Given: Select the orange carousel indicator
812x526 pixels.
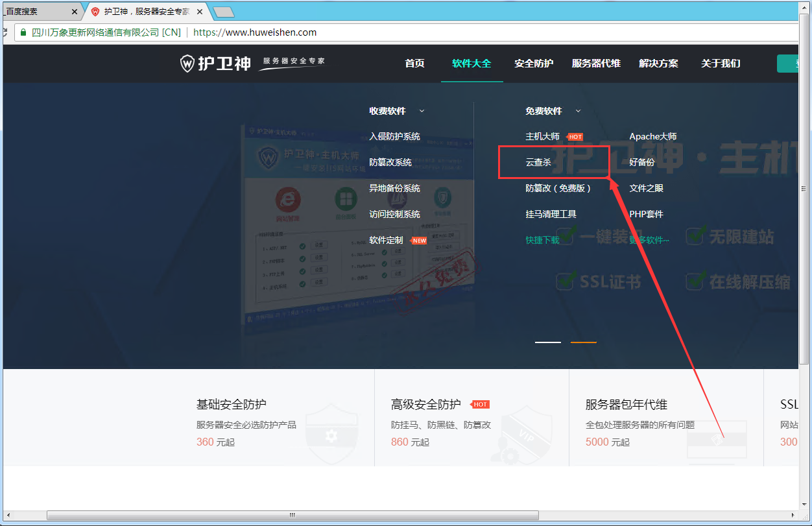Looking at the screenshot, I should pos(584,342).
